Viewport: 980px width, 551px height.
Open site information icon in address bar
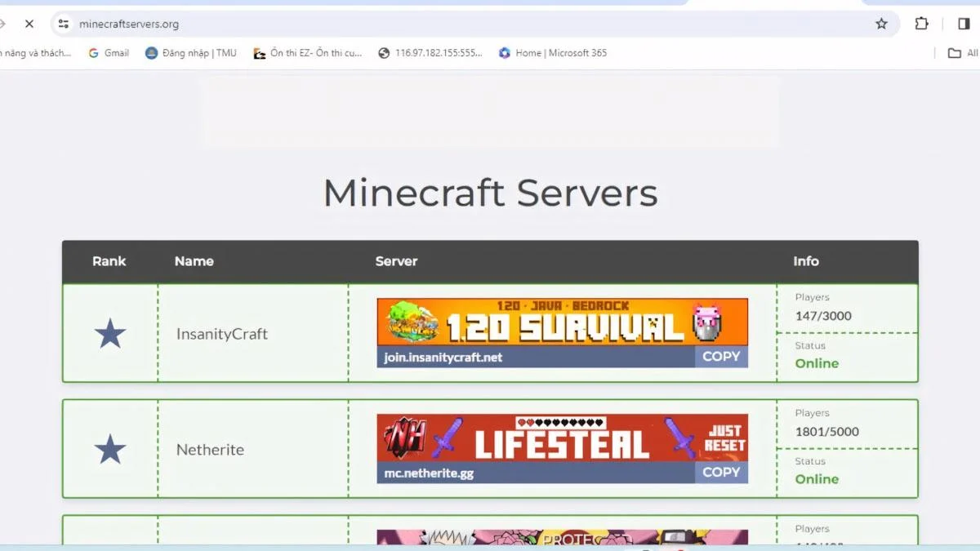[64, 24]
